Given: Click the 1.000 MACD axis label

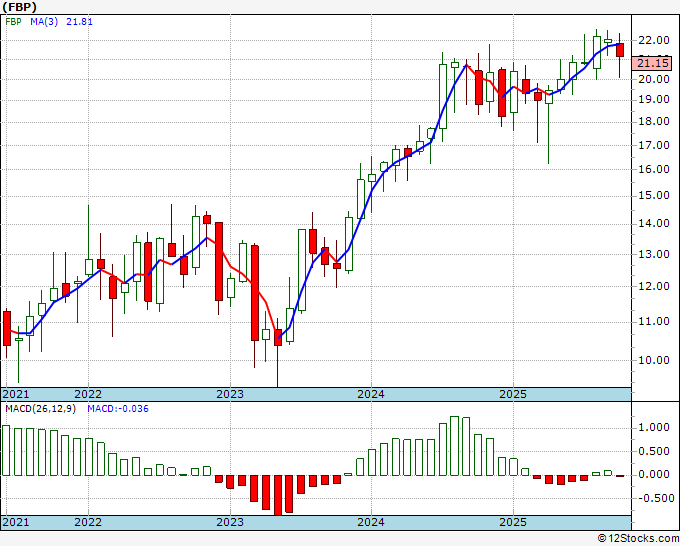Looking at the screenshot, I should click(654, 428).
